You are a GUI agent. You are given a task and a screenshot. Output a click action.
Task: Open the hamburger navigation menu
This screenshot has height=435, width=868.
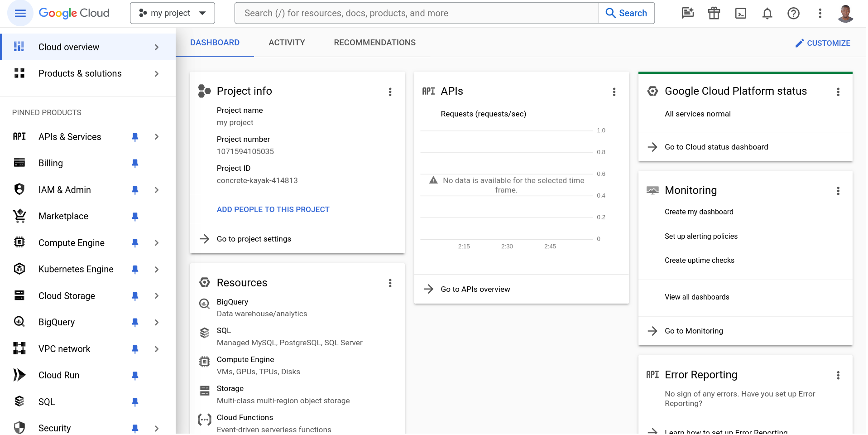coord(20,13)
